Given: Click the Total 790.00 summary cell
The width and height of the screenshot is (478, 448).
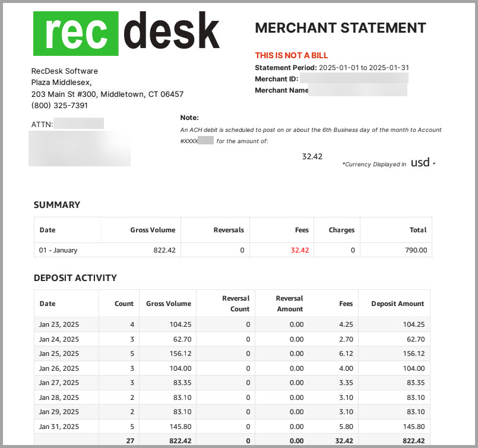Looking at the screenshot, I should pyautogui.click(x=416, y=250).
